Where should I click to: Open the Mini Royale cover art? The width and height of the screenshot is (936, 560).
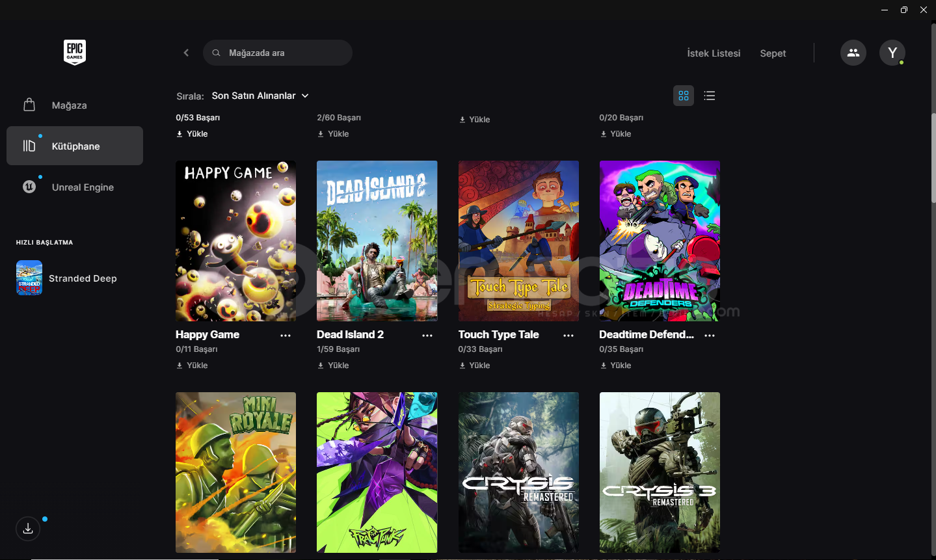(x=235, y=472)
